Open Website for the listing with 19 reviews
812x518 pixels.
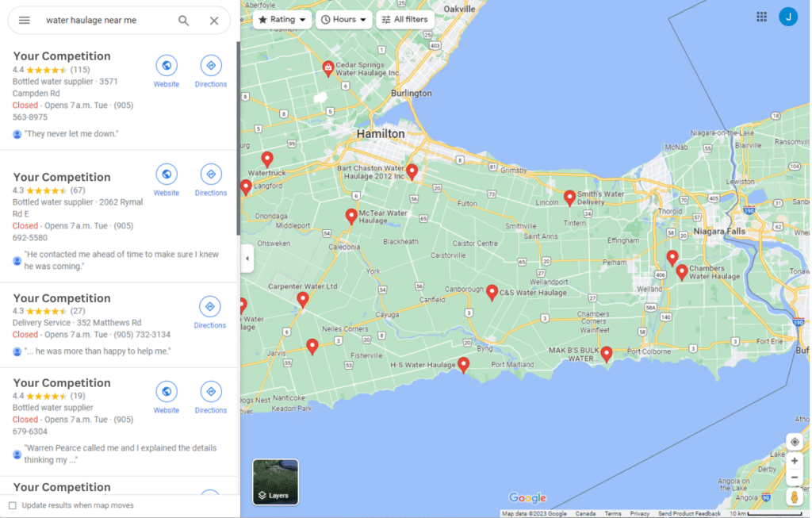tap(167, 398)
